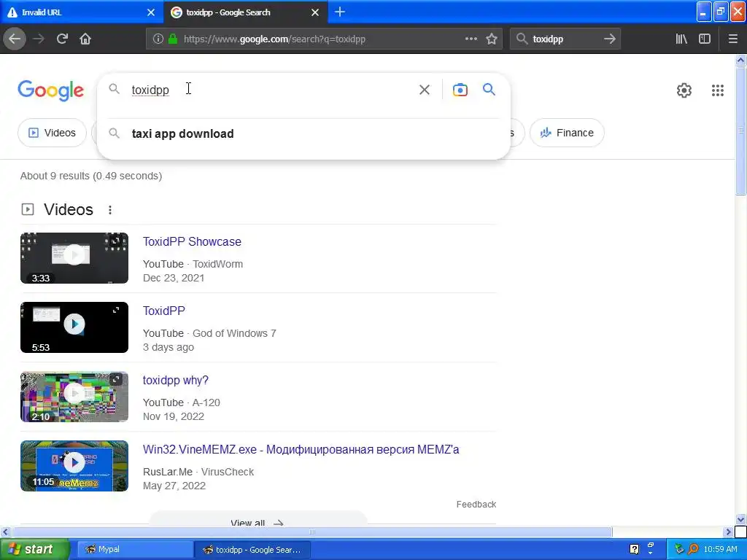
Task: Click About 9 results text
Action: pos(91,176)
